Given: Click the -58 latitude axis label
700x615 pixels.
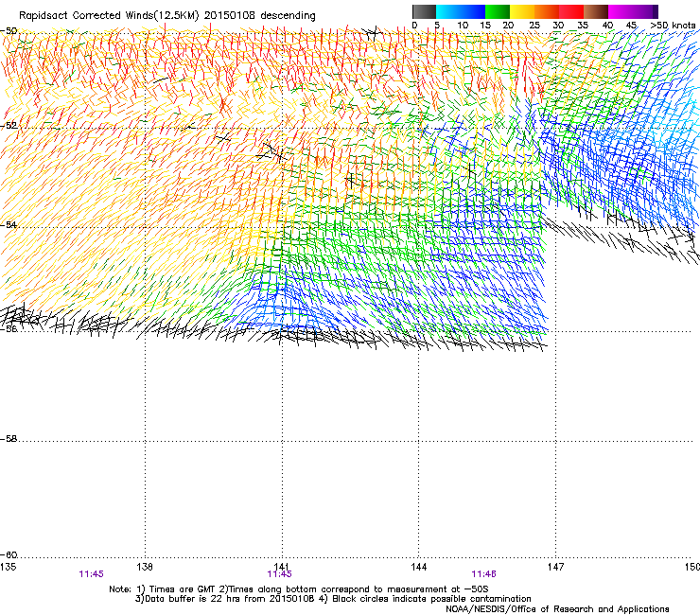Looking at the screenshot, I should 9,439.
